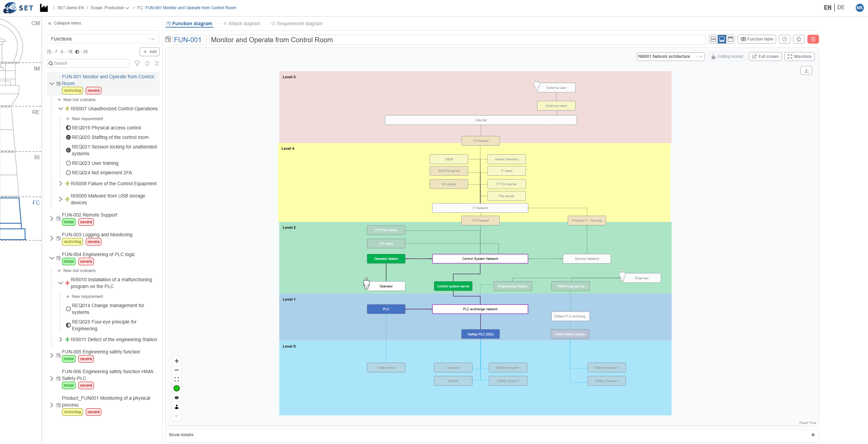Click the External user person figure in diagram
868x444 pixels.
click(536, 85)
